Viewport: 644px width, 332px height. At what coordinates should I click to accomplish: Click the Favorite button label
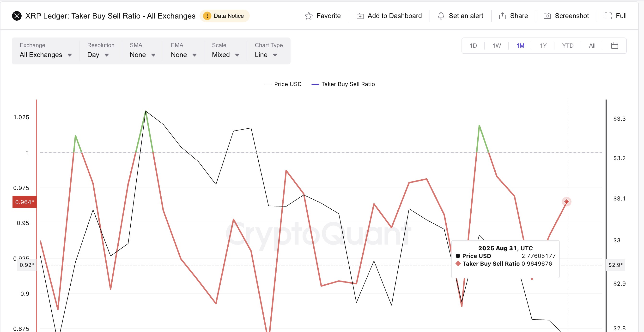(x=328, y=16)
